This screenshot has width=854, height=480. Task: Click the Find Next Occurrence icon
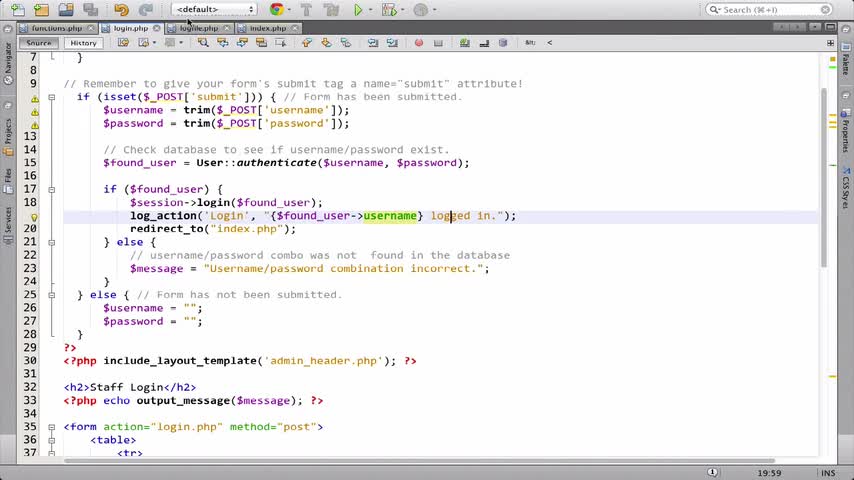point(242,42)
